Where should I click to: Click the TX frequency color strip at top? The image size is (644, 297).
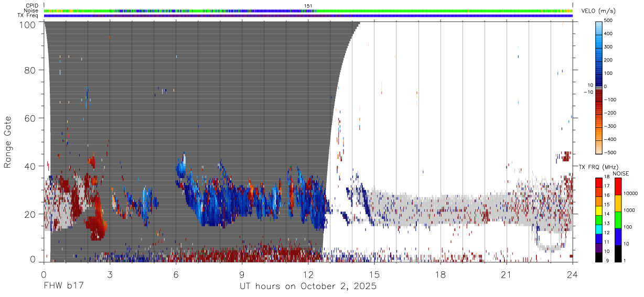click(x=308, y=16)
